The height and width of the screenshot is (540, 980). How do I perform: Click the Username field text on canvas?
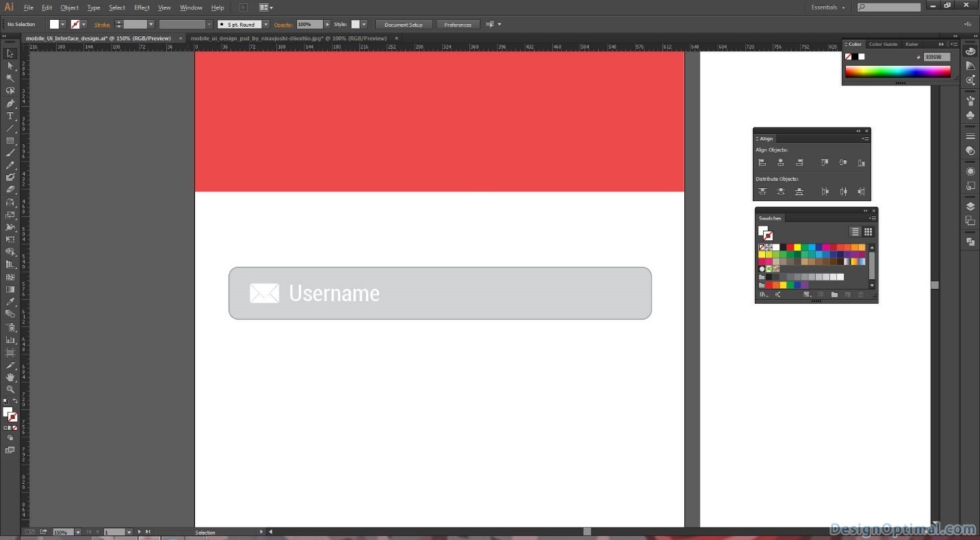[334, 293]
